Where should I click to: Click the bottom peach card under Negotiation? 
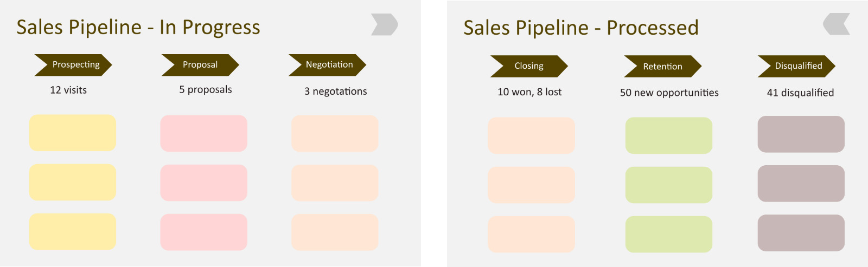(335, 232)
